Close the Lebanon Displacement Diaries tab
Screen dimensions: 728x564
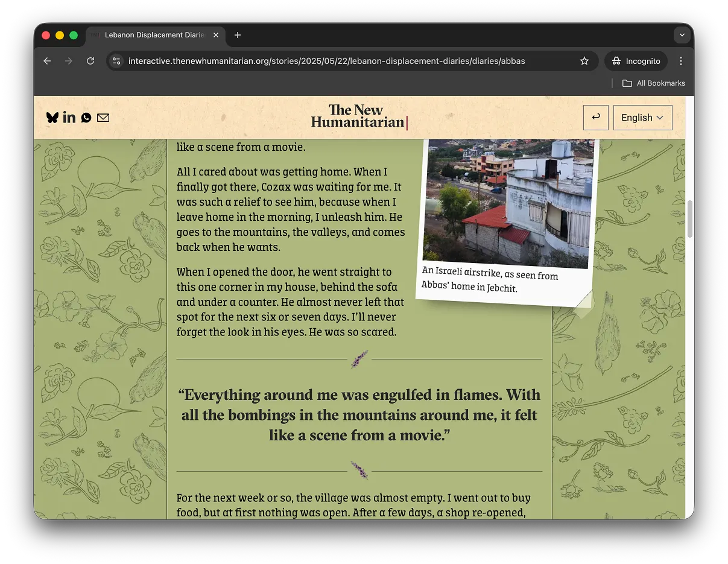click(216, 35)
